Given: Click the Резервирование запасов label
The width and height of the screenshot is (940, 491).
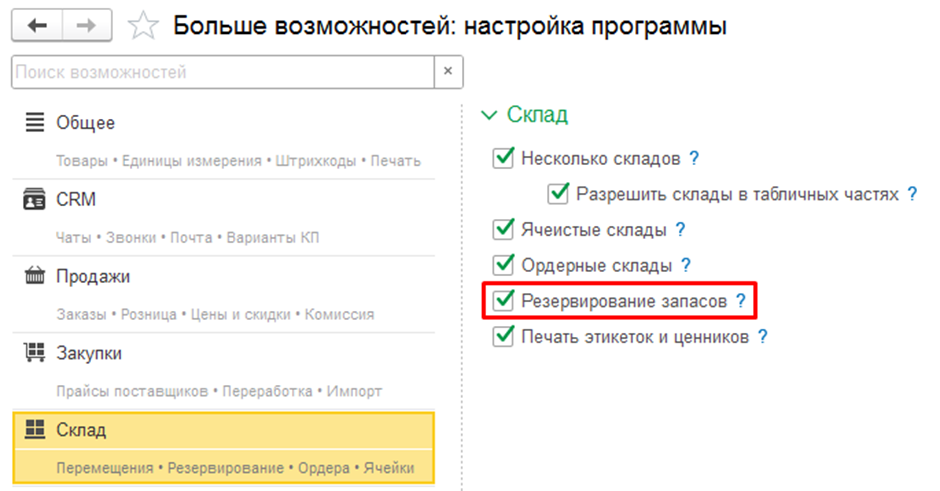Looking at the screenshot, I should 624,300.
